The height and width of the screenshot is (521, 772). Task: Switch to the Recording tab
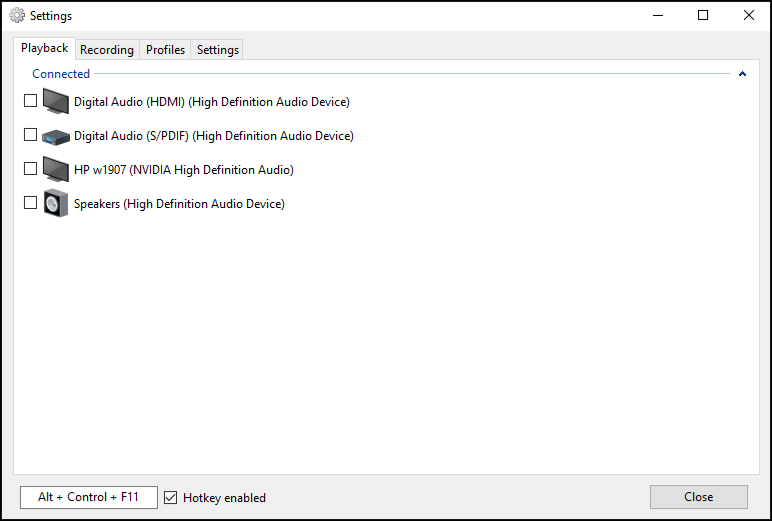(107, 50)
